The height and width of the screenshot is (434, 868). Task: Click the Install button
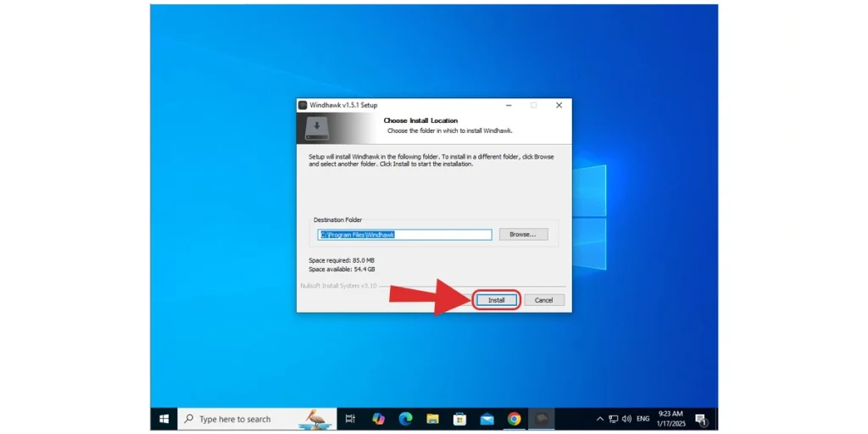496,300
